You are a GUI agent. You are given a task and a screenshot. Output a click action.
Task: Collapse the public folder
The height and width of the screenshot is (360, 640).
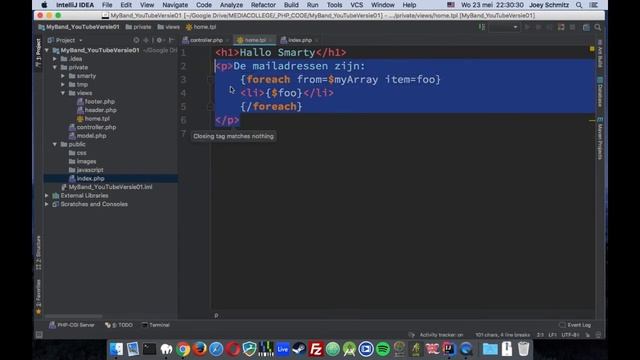coord(55,144)
